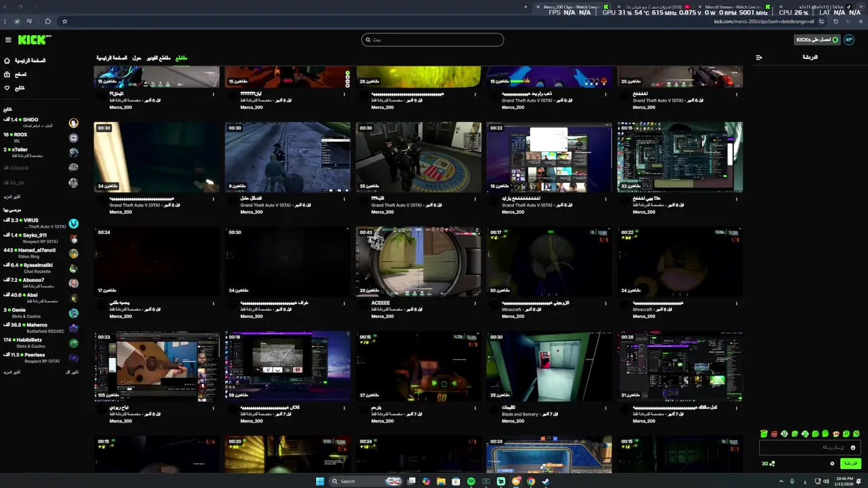Bookmark this page star icon
The height and width of the screenshot is (488, 868).
[64, 21]
